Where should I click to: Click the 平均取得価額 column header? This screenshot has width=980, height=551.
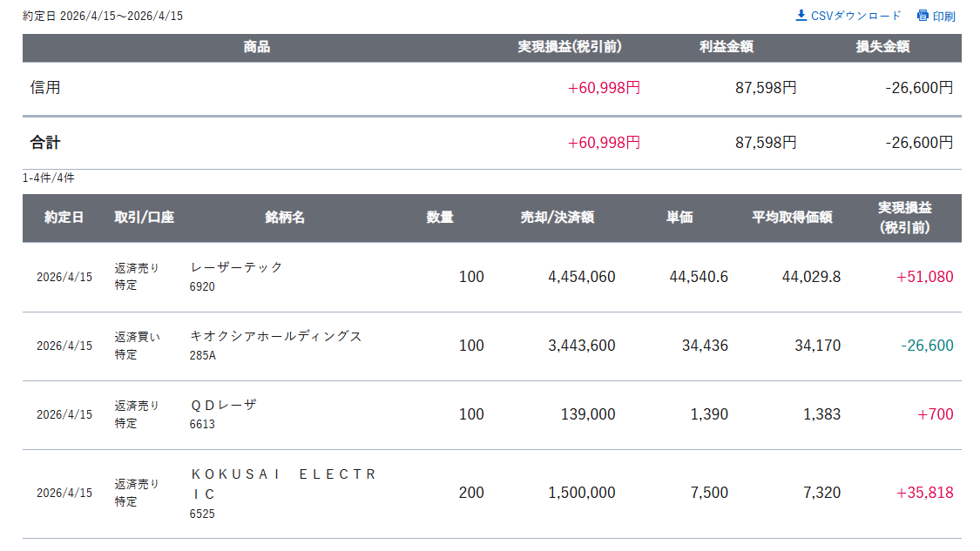pos(792,218)
